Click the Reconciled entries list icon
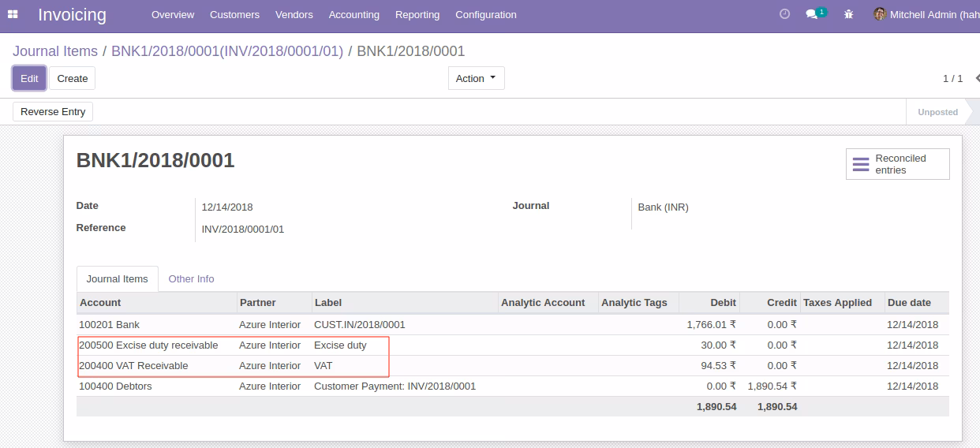This screenshot has height=448, width=980. pos(861,164)
